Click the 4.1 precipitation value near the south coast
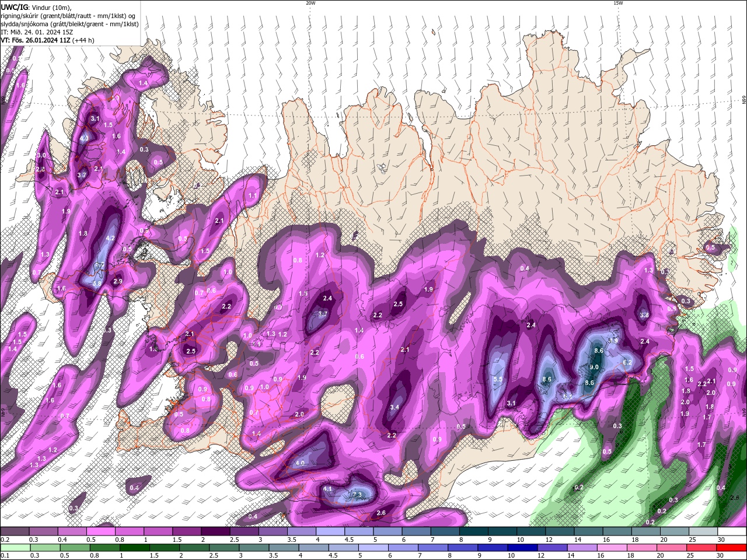The image size is (747, 560). click(x=327, y=489)
